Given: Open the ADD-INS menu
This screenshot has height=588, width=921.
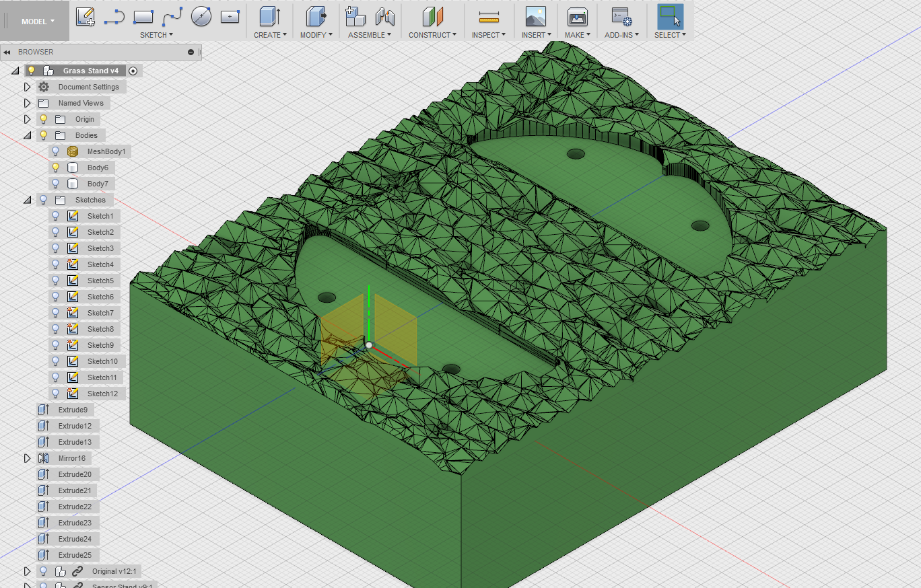Looking at the screenshot, I should point(621,35).
